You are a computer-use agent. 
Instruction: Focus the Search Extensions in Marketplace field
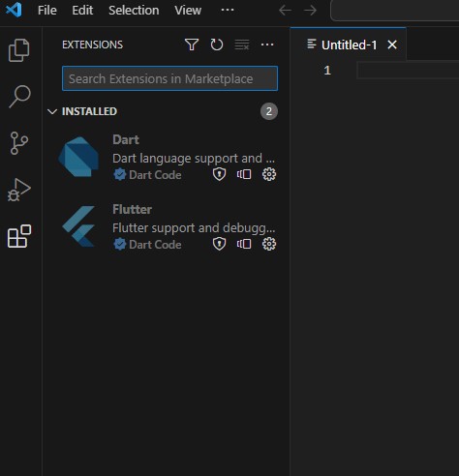pyautogui.click(x=169, y=78)
